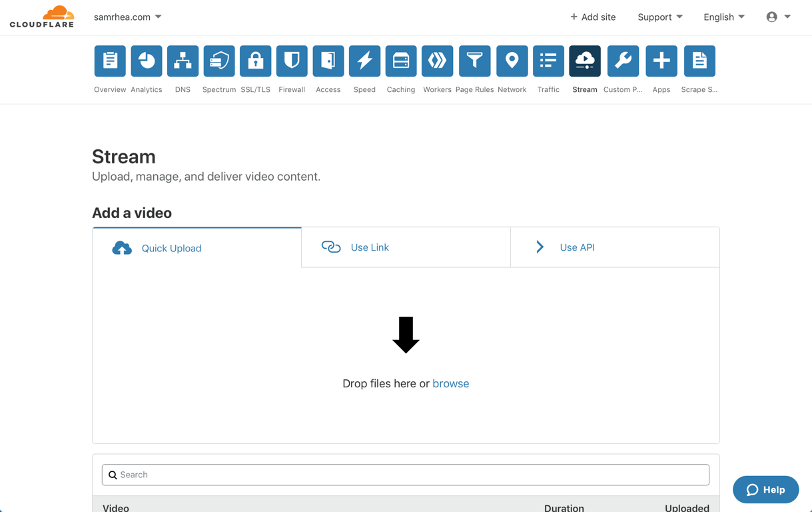The height and width of the screenshot is (512, 812).
Task: Click the search magnifier icon
Action: [x=113, y=475]
